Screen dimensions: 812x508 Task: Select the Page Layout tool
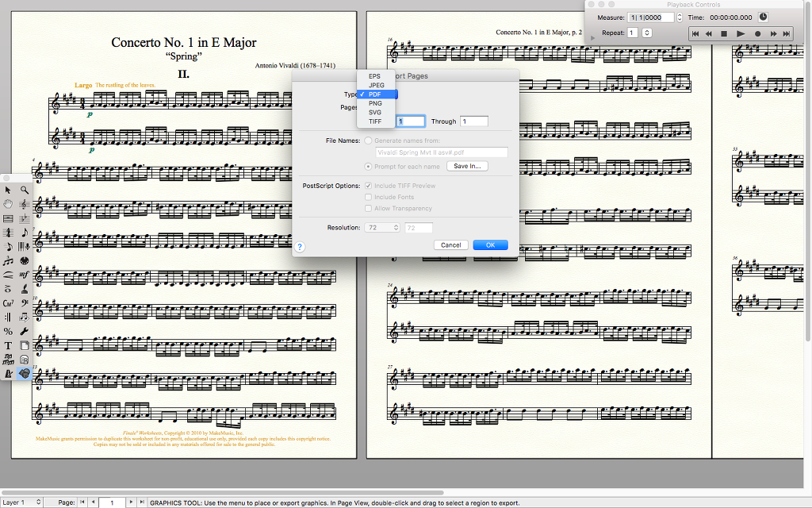25,345
